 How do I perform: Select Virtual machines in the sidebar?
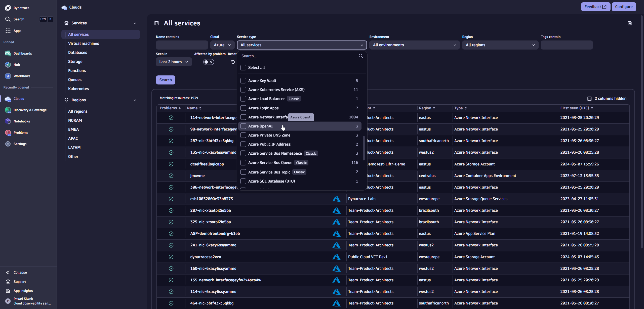83,43
